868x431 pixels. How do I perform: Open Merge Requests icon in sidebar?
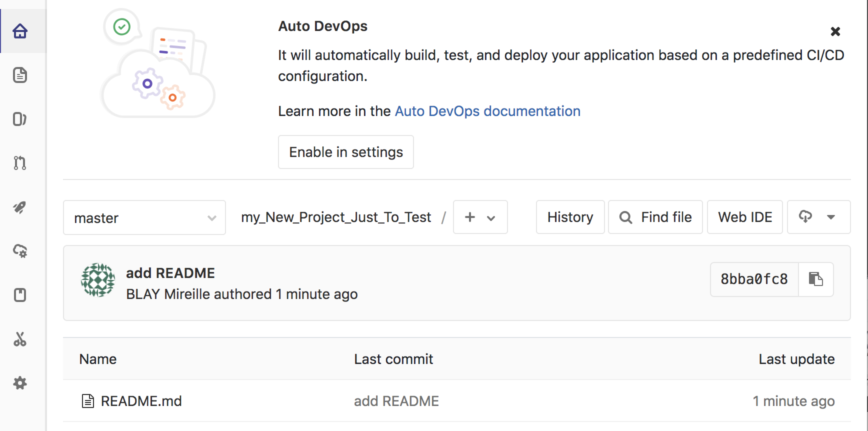coord(20,163)
